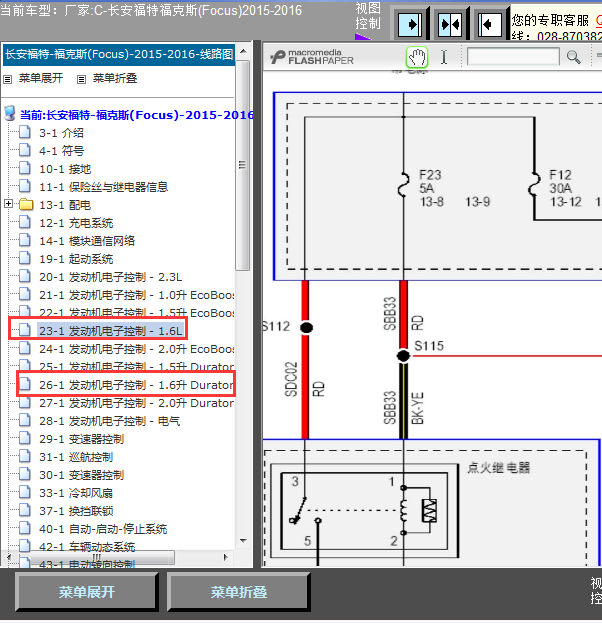
Task: Open page 20-1 发动机电子控制 - 2.3L
Action: tap(110, 277)
